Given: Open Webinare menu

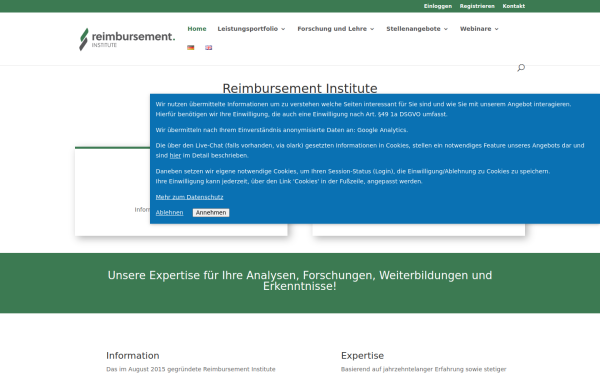Looking at the screenshot, I should click(x=475, y=29).
